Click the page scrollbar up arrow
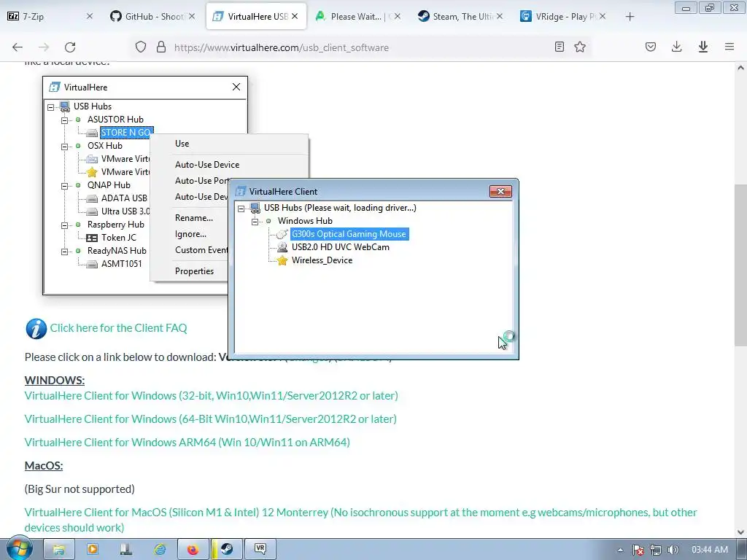747x560 pixels. pos(741,68)
